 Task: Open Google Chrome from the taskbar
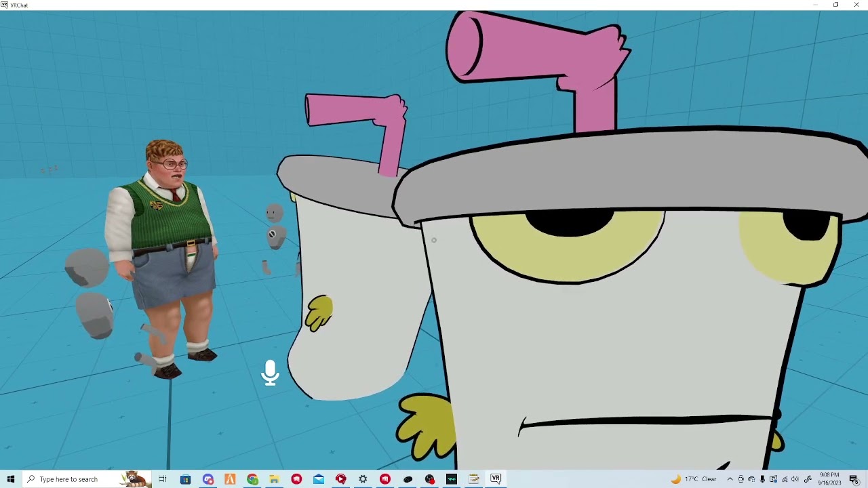point(252,479)
